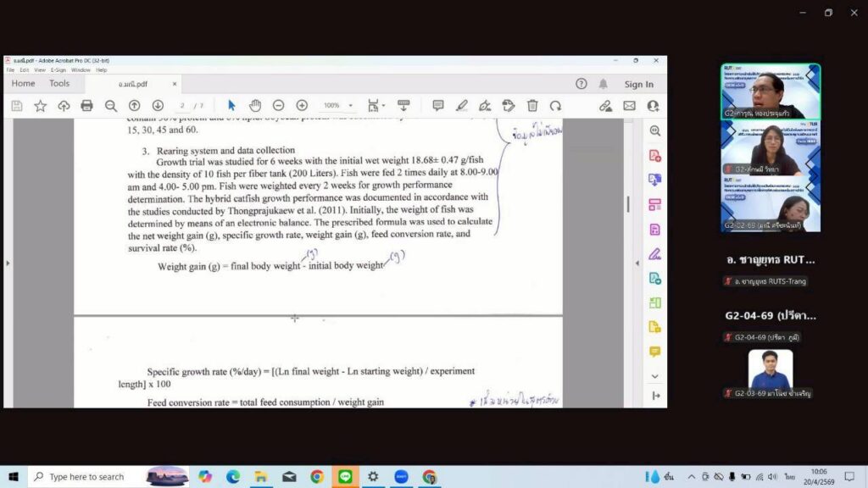Close the open PDF document tab
The width and height of the screenshot is (868, 488).
[175, 84]
